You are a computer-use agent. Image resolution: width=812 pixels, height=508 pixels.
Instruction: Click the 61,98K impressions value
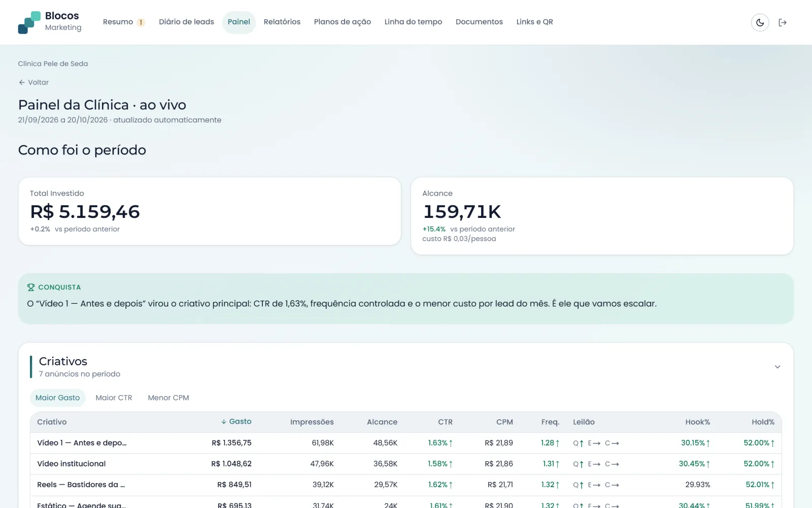[323, 443]
